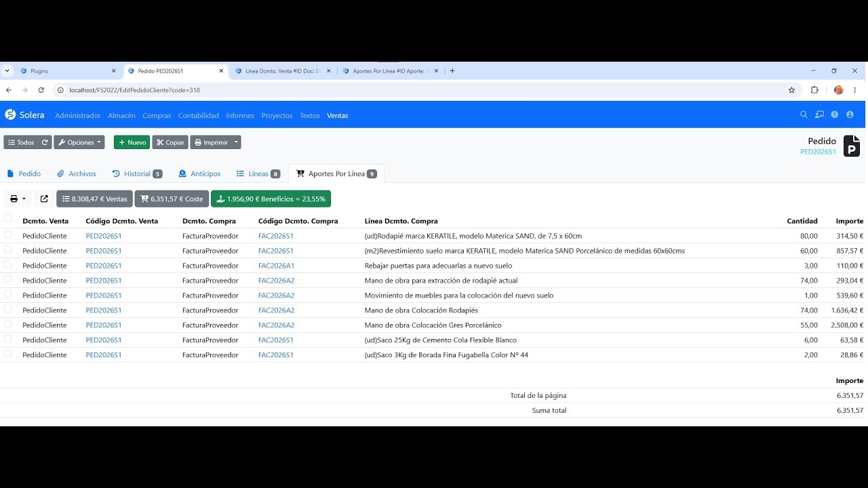Click the 8.308,47 € Ventas button
This screenshot has height=488, width=868.
click(x=94, y=199)
